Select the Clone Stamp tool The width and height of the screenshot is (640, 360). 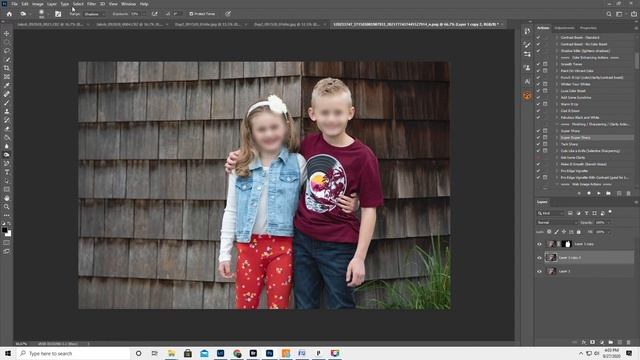(7, 111)
